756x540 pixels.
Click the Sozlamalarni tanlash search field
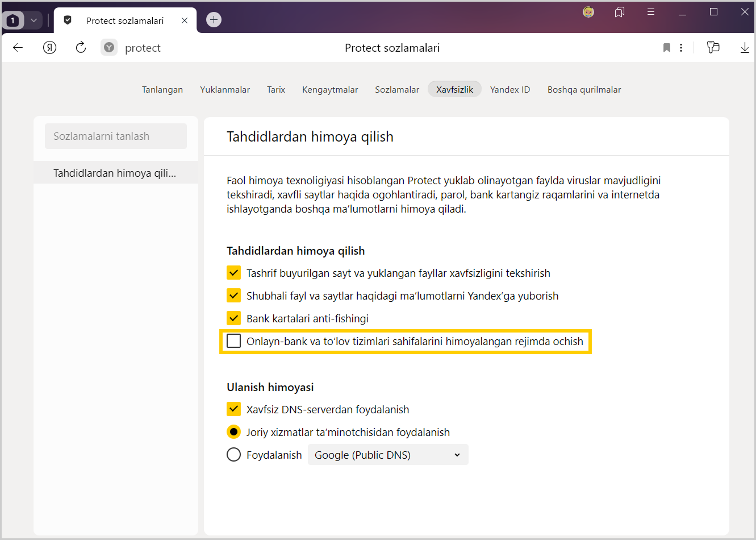coord(115,136)
